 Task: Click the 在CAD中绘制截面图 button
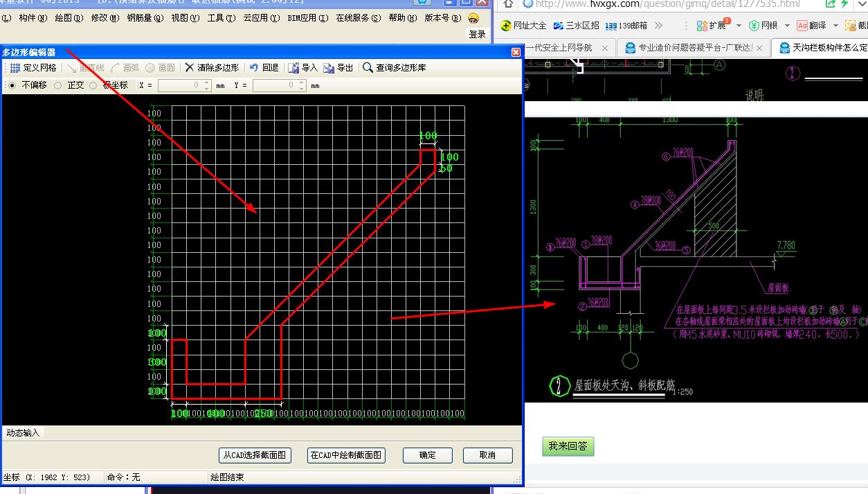[x=346, y=455]
